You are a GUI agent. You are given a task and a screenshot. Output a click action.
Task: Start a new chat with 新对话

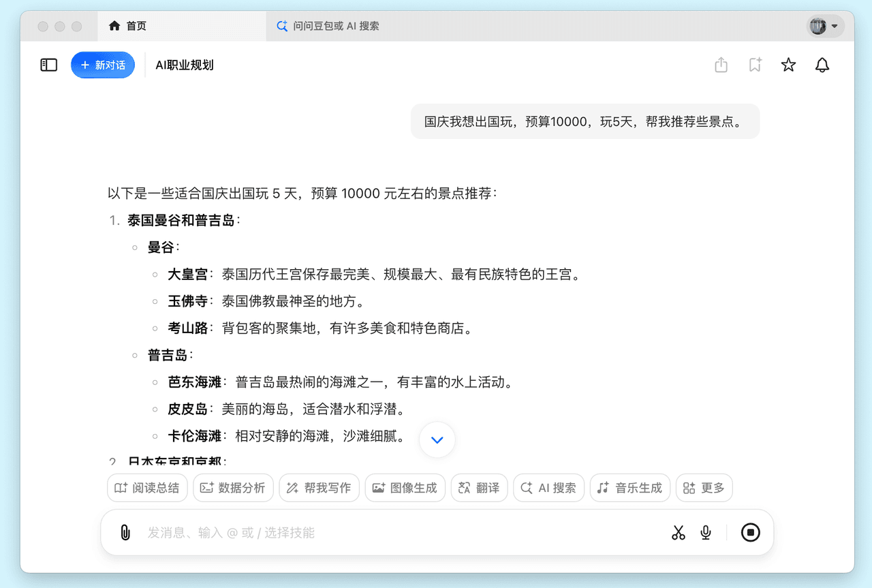coord(103,65)
